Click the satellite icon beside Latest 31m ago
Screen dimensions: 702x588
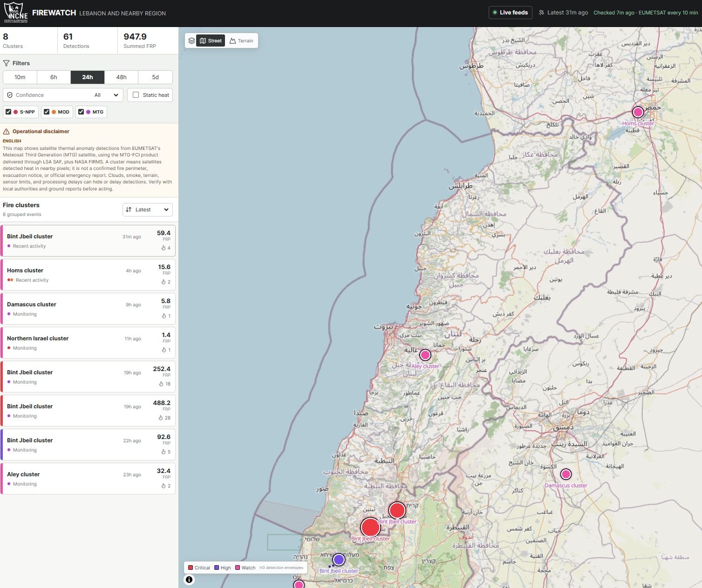coord(541,13)
